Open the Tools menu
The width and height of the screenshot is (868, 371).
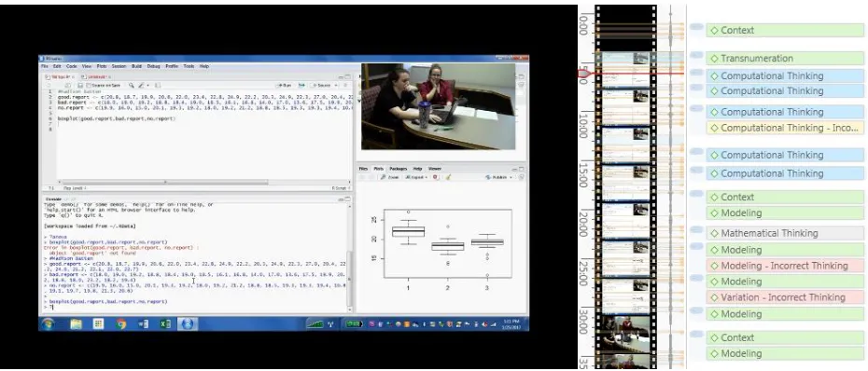(x=189, y=66)
